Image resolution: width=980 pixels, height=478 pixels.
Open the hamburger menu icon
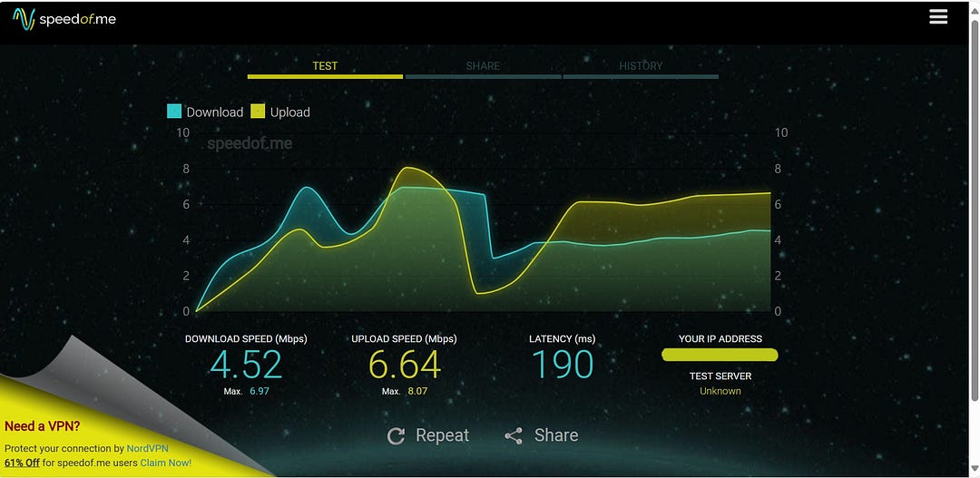pos(938,17)
